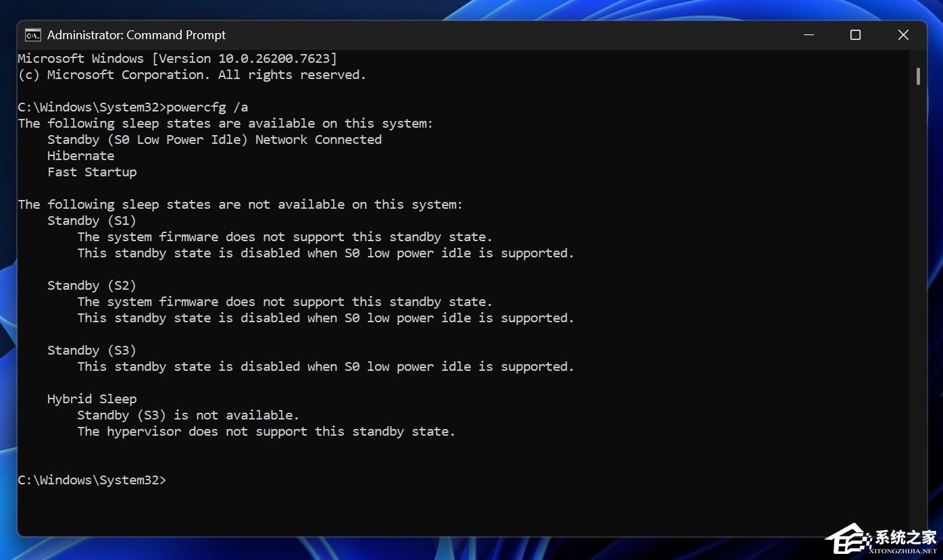Click the 'Fast Startup' line
Viewport: 943px width, 560px height.
click(92, 172)
